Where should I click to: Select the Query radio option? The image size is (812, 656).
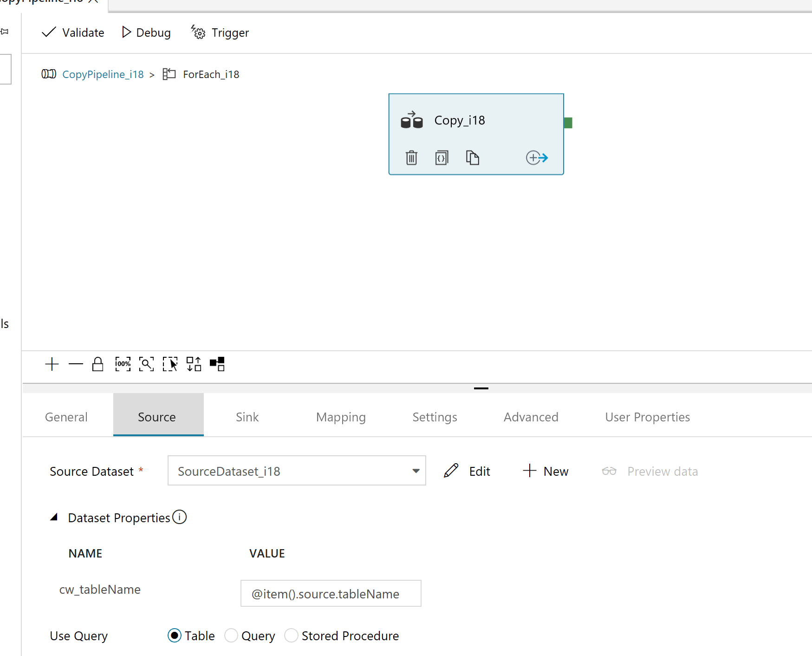tap(231, 635)
